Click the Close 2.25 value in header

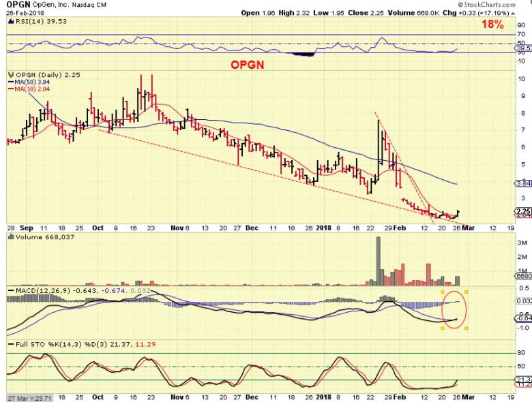pyautogui.click(x=366, y=13)
